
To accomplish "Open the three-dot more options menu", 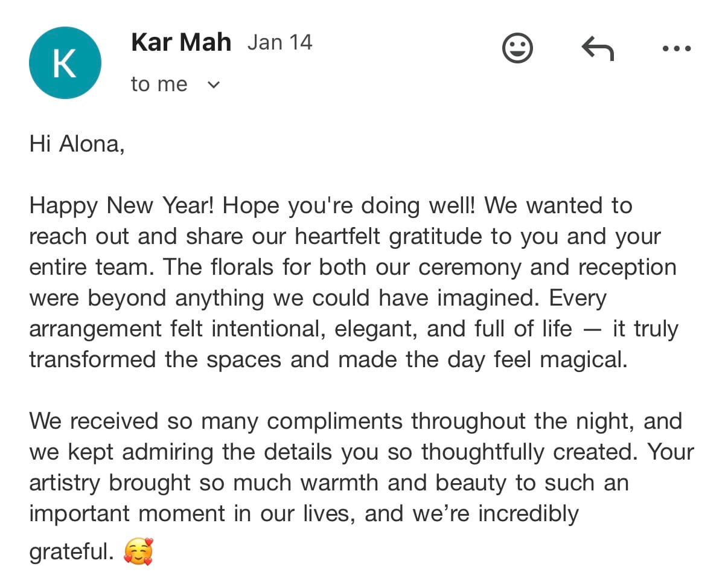I will pyautogui.click(x=676, y=48).
